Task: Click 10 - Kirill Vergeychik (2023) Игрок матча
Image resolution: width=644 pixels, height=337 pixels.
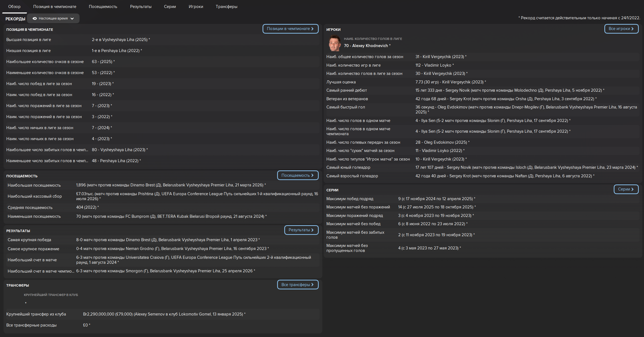Action: (441, 159)
